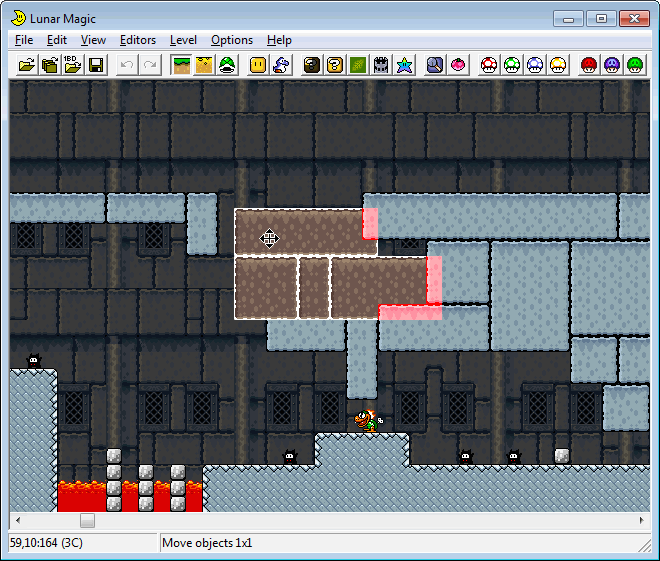Open the File menu
This screenshot has height=561, width=660.
point(24,40)
